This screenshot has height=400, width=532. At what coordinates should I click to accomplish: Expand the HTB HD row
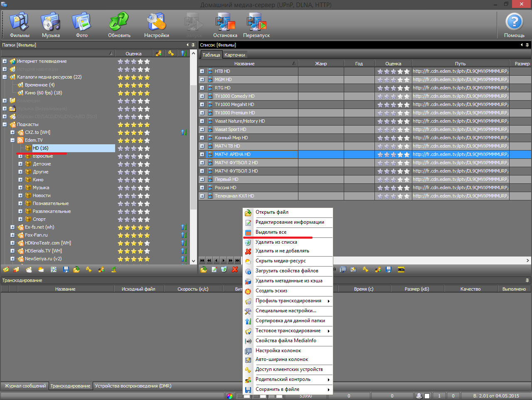202,71
